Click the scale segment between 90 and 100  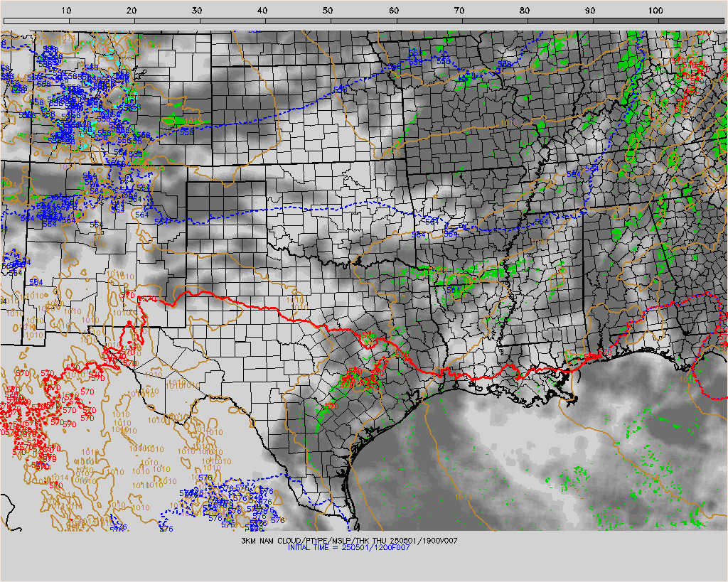coord(626,21)
